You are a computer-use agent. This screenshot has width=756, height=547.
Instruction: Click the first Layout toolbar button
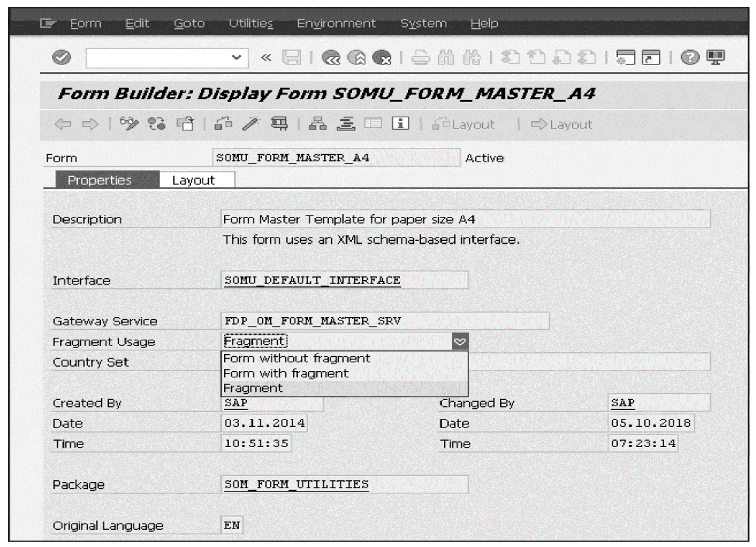pyautogui.click(x=463, y=124)
